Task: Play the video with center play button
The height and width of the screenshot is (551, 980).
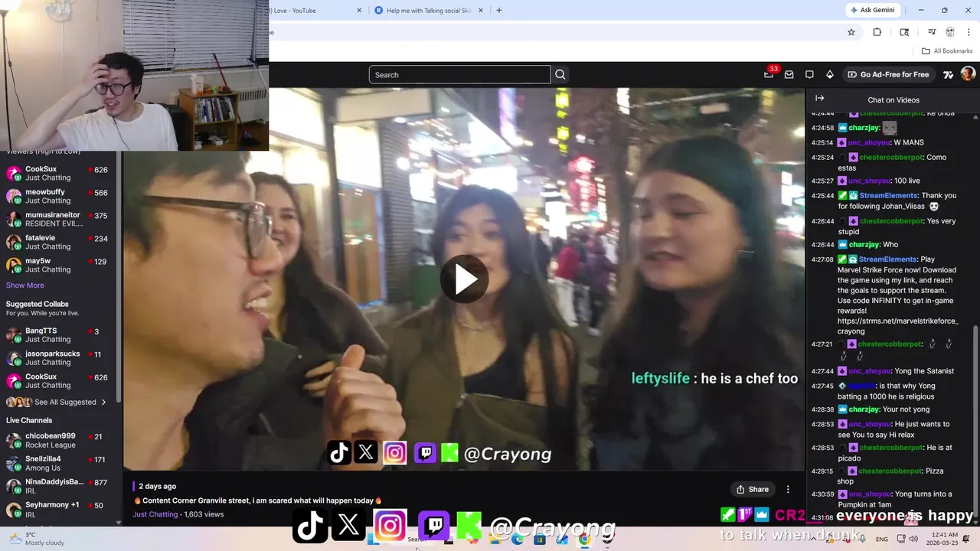Action: point(464,279)
